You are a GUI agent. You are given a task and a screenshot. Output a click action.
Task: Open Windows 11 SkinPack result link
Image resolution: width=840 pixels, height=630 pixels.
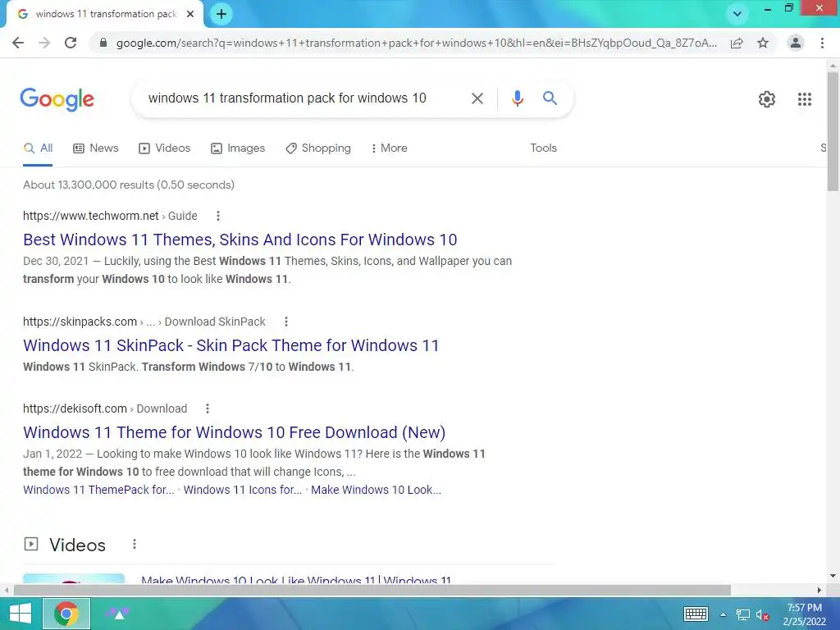coord(231,345)
